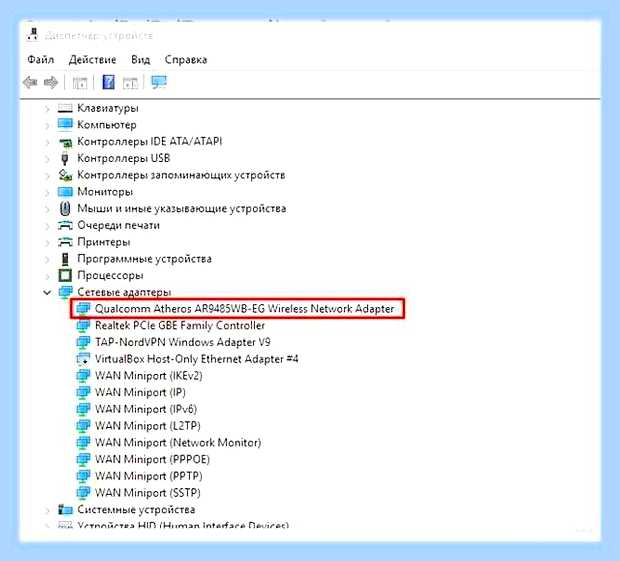Click the toolbar panel icon right of Help
The height and width of the screenshot is (561, 620).
point(130,83)
